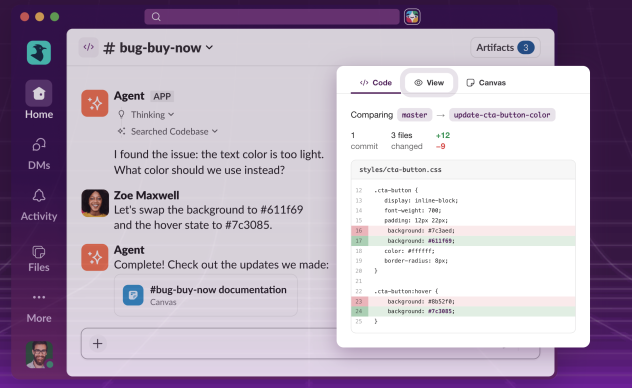Screen dimensions: 632x388
Task: Open the #bug-buy-now documentation canvas
Action: click(x=206, y=295)
